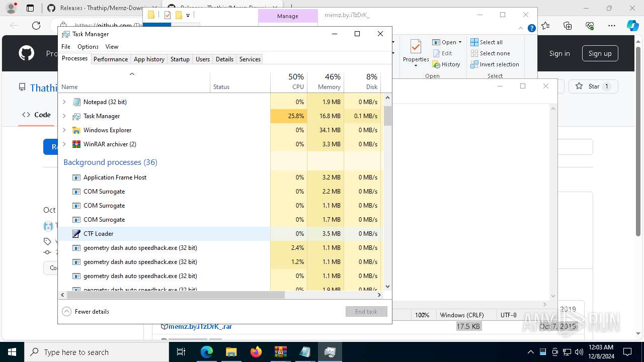Open the Manage ribbon tab in Explorer

pyautogui.click(x=288, y=16)
